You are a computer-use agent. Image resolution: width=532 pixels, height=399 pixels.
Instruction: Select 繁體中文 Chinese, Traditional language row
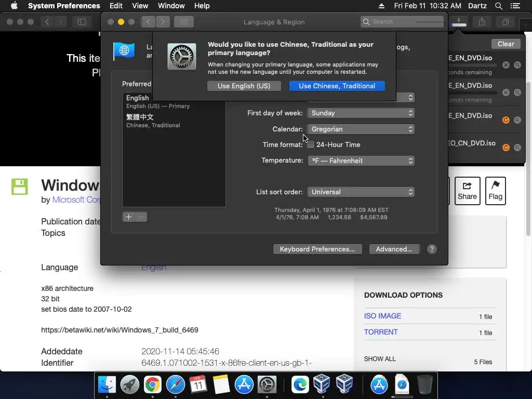pyautogui.click(x=174, y=121)
